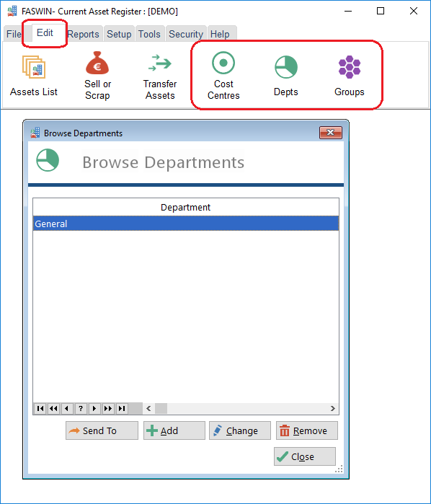Open the Security tab
Viewport: 431px width, 504px height.
(x=186, y=34)
